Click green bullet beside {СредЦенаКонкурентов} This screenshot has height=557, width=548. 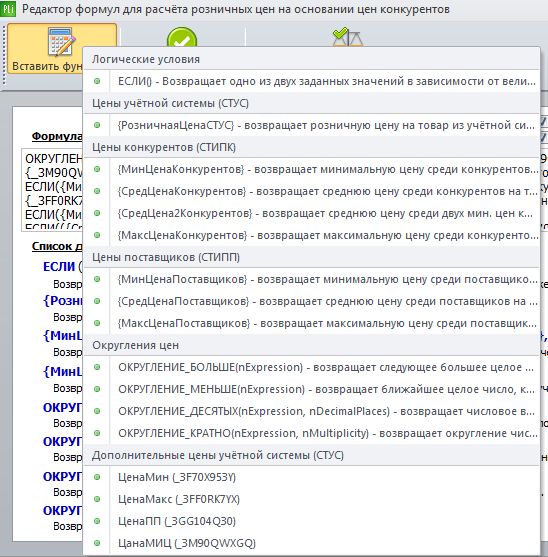[97, 191]
